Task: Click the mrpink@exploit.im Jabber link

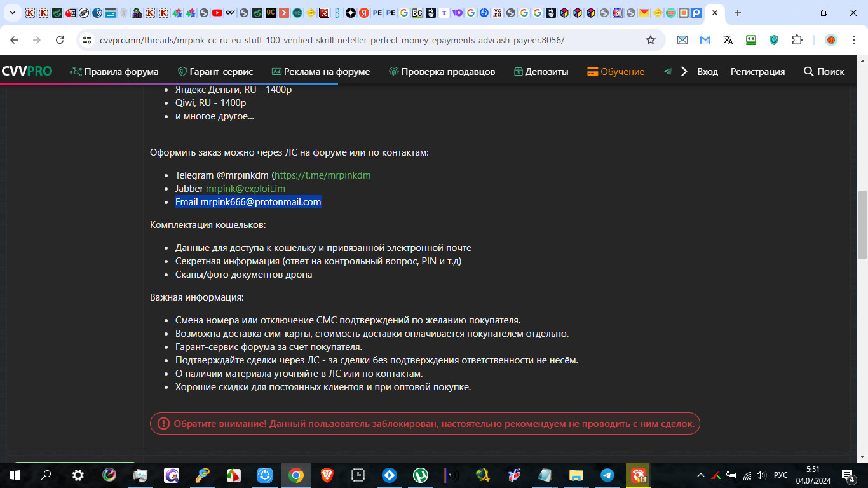Action: (x=245, y=189)
